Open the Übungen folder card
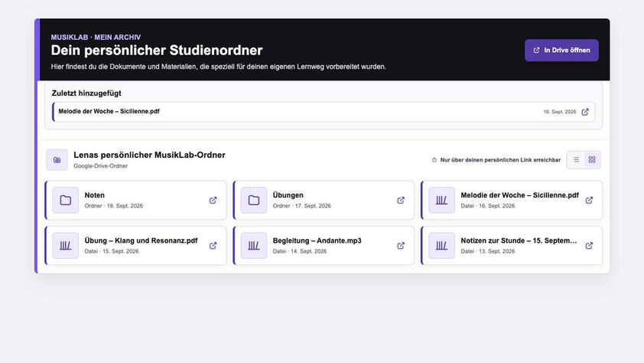Image resolution: width=644 pixels, height=363 pixels. [x=324, y=200]
